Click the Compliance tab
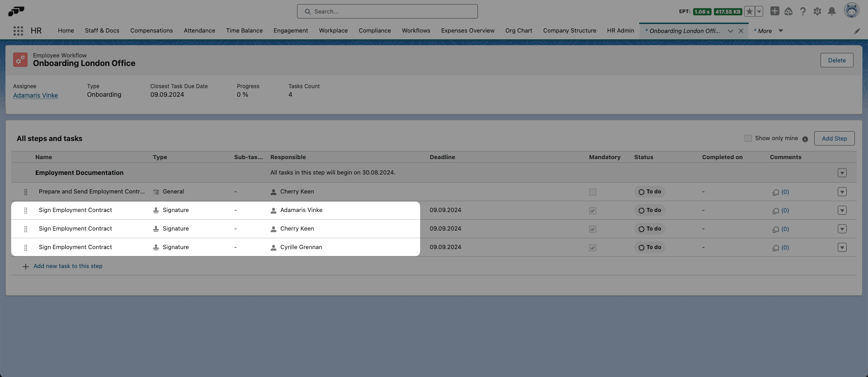This screenshot has width=868, height=377. coord(375,31)
